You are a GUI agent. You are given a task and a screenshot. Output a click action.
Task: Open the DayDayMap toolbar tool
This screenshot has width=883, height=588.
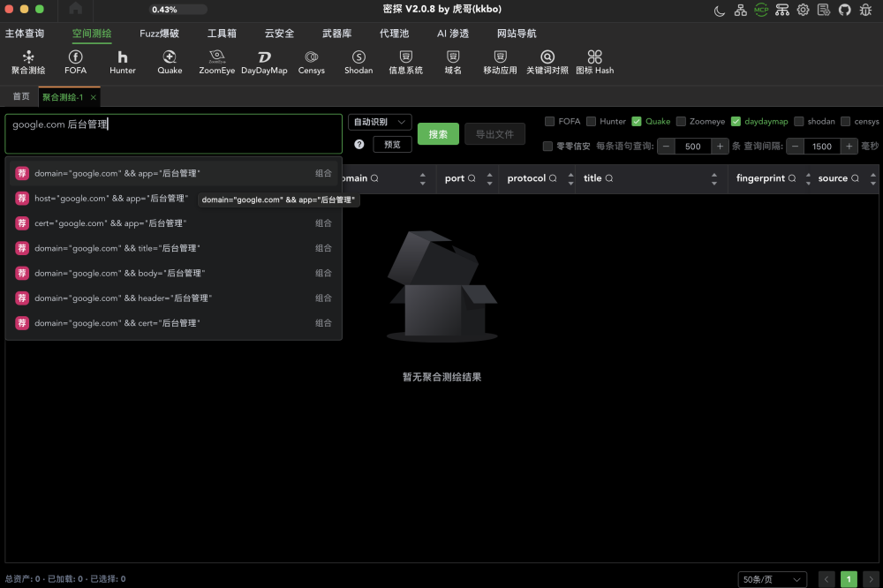[264, 63]
